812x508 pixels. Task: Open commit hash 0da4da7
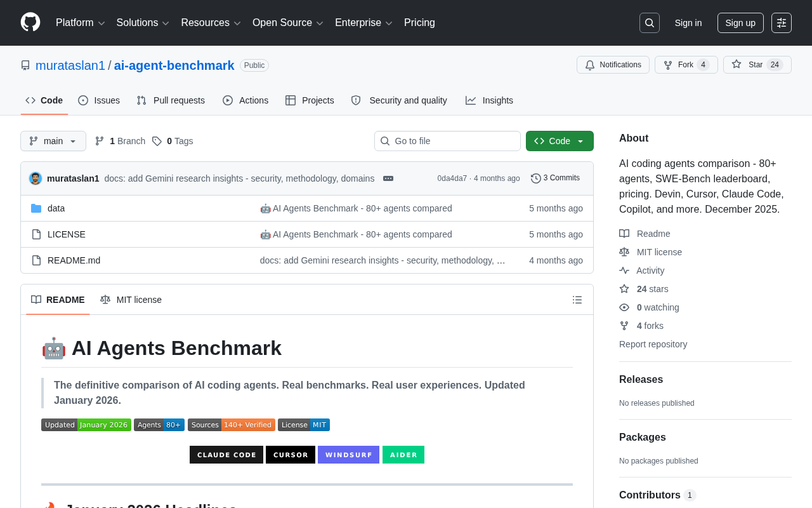click(452, 178)
